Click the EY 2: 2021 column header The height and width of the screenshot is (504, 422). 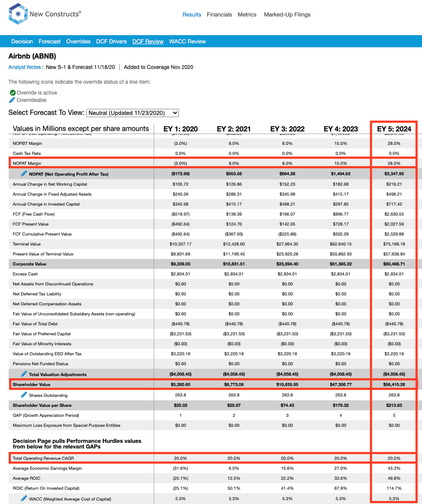click(234, 129)
